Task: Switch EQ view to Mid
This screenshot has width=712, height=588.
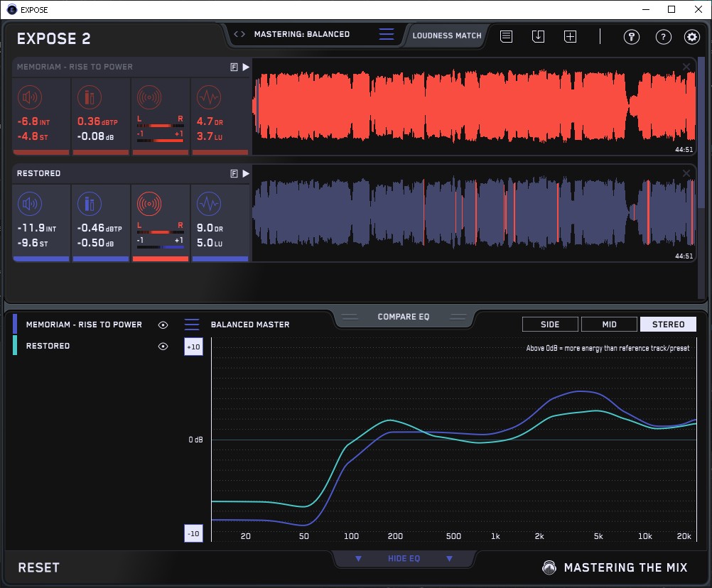Action: click(x=609, y=325)
